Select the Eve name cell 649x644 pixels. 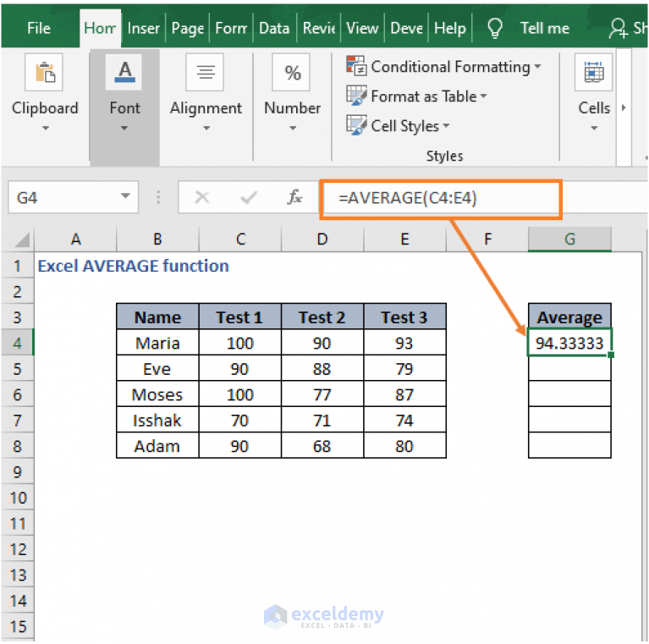[157, 368]
